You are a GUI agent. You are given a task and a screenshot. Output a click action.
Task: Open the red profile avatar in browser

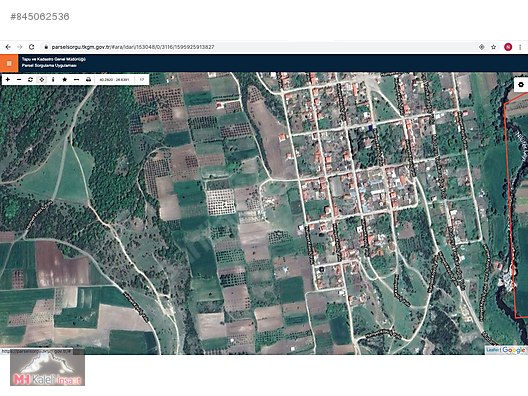[508, 47]
